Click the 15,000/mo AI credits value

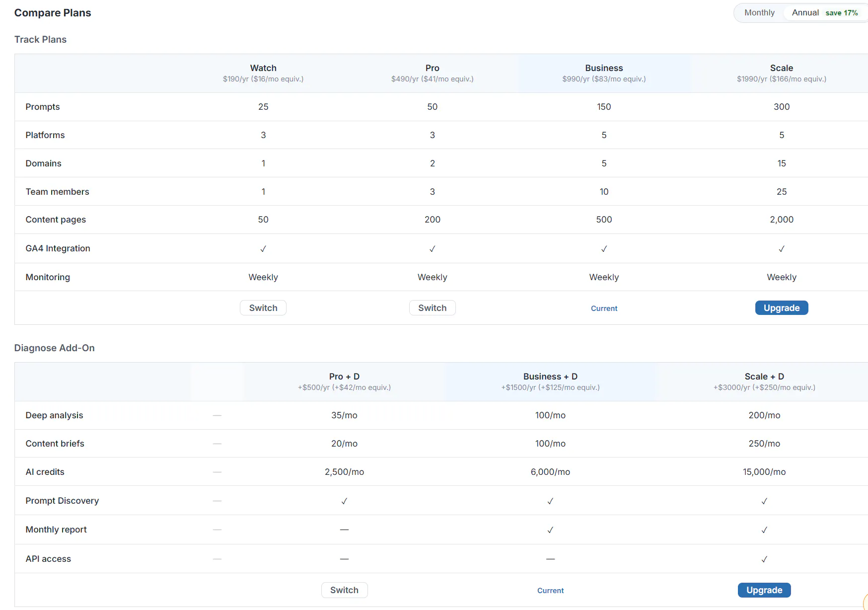click(x=764, y=472)
